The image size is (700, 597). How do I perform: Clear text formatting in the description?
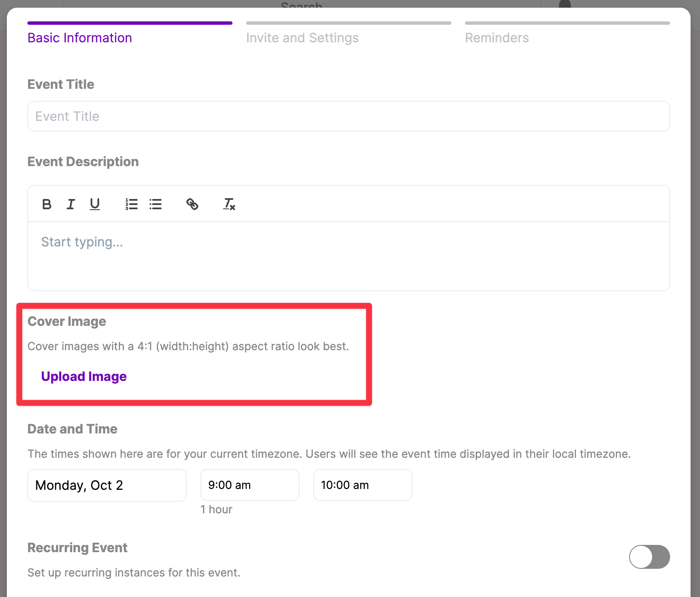[229, 204]
